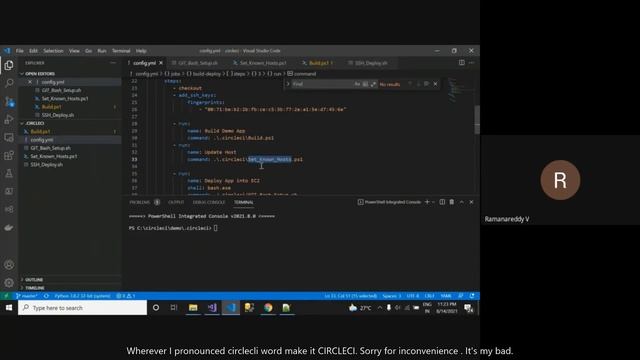Switch to the Debug Console panel tab
Viewport: 640px width, 360px height.
(209, 202)
